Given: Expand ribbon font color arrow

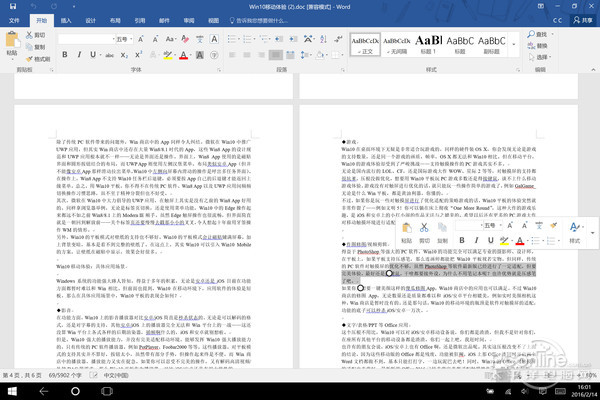Looking at the screenshot, I should pyautogui.click(x=190, y=55).
